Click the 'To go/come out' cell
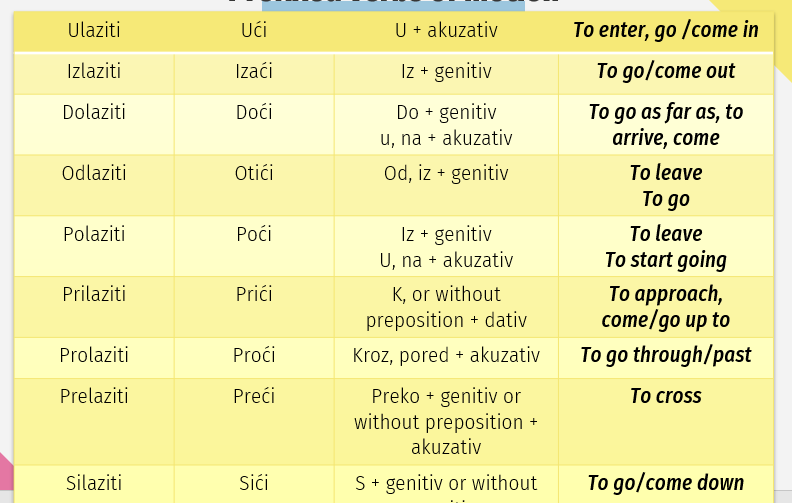This screenshot has height=503, width=792. [666, 74]
